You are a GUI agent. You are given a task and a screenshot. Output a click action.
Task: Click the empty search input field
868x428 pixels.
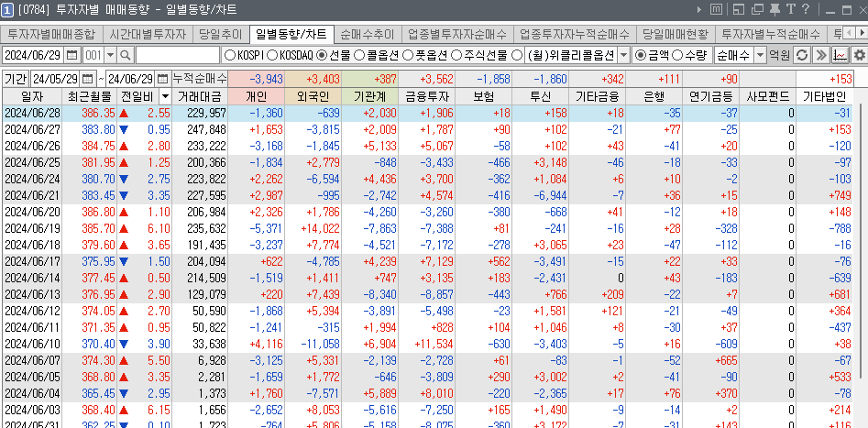coord(176,56)
